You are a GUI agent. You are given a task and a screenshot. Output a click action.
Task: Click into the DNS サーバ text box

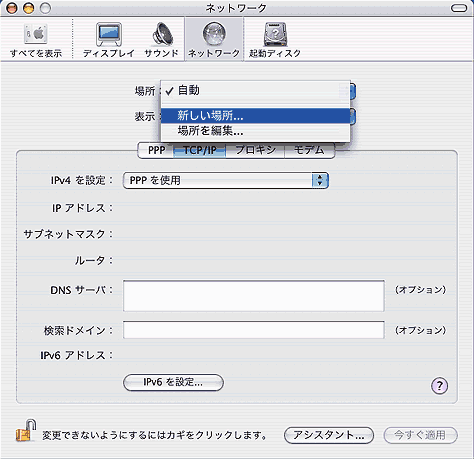coord(254,296)
